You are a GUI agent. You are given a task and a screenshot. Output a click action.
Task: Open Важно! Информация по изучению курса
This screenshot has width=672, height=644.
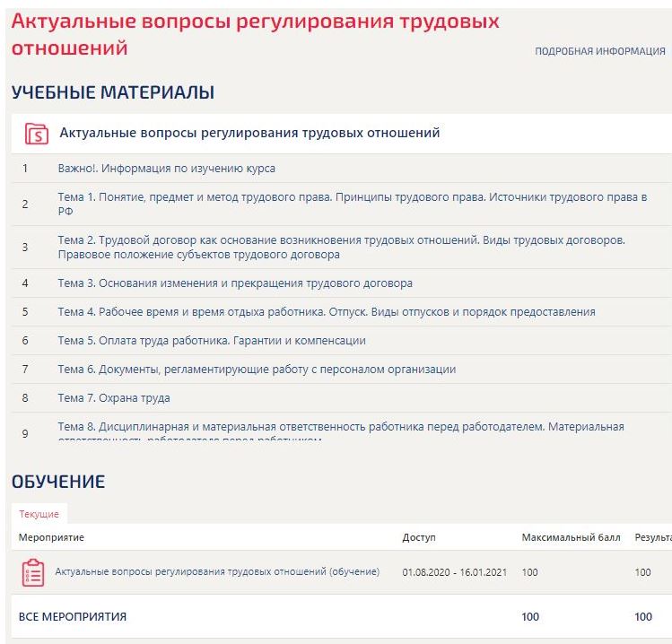click(166, 169)
